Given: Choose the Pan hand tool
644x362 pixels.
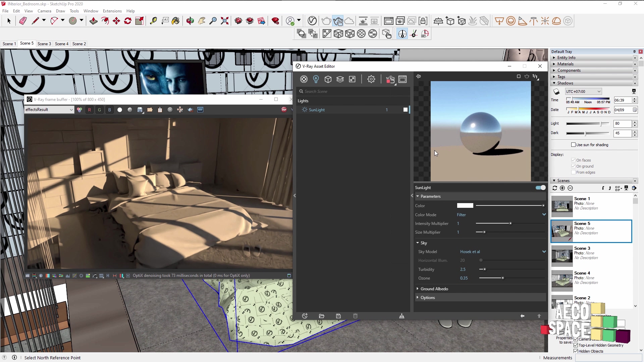Looking at the screenshot, I should [202, 21].
